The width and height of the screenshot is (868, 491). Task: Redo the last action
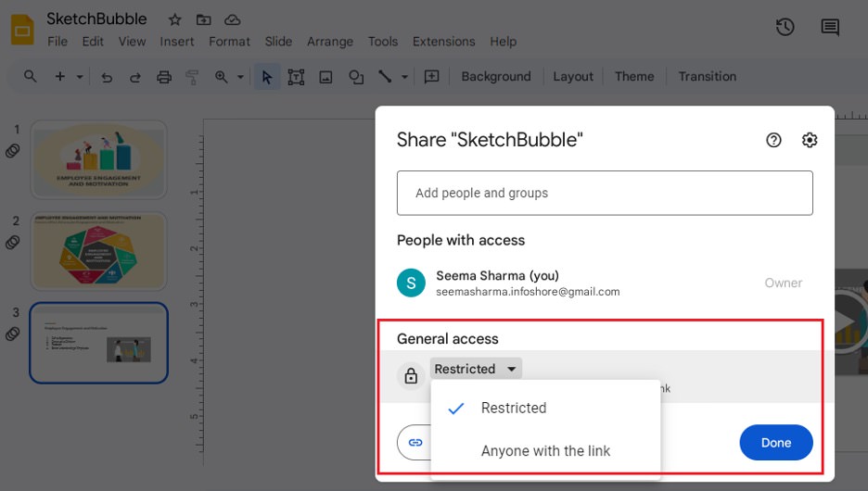(135, 77)
